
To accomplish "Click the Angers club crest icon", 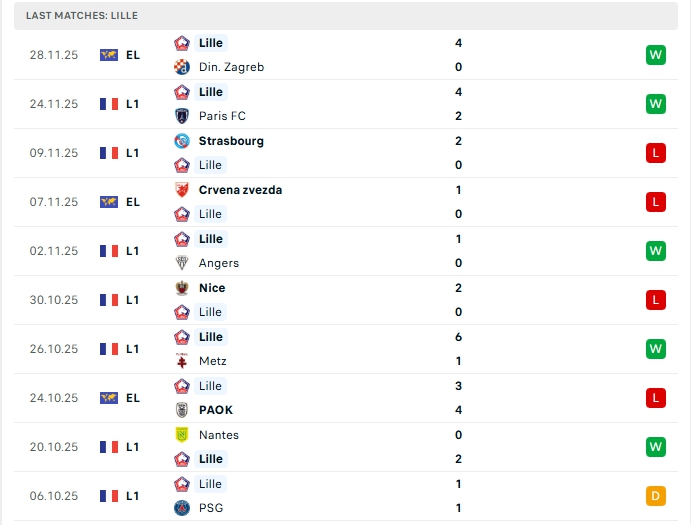I will [x=182, y=263].
